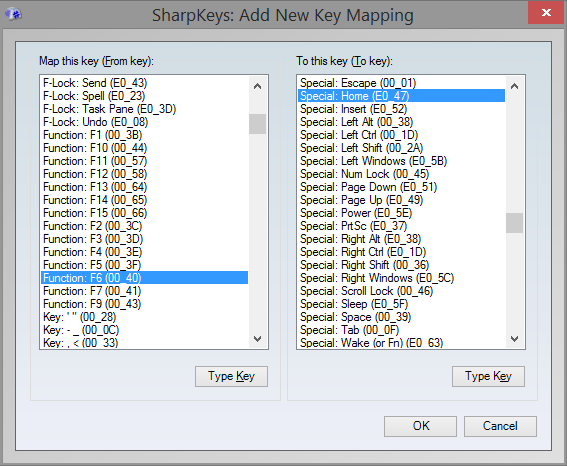The image size is (567, 466).
Task: Select Key: - _ (00_0C)
Action: 144,330
